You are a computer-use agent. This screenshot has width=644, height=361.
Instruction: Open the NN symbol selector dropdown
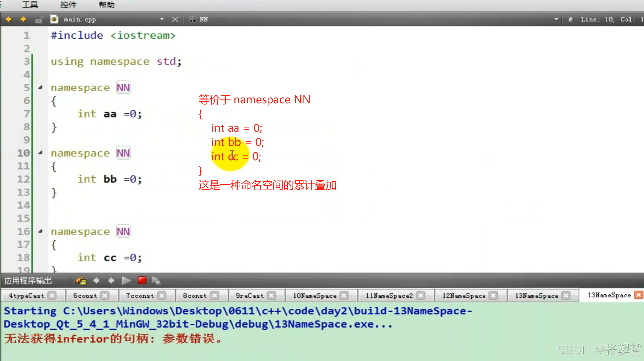click(556, 19)
